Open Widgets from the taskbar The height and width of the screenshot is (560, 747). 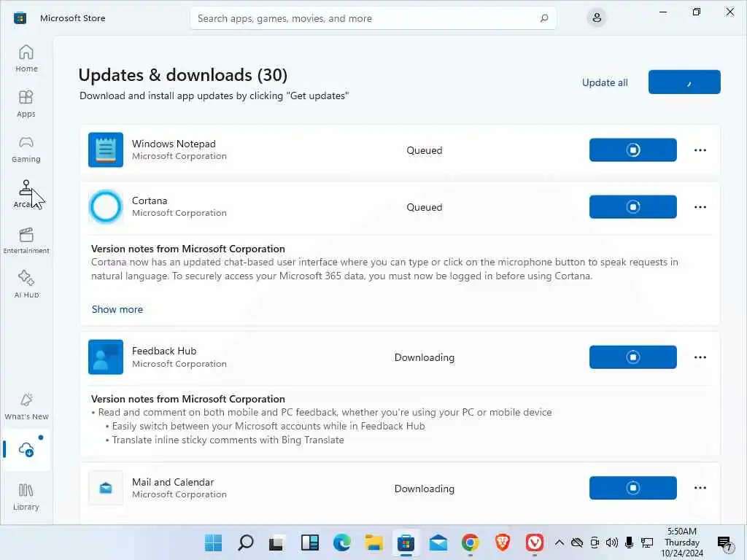309,542
